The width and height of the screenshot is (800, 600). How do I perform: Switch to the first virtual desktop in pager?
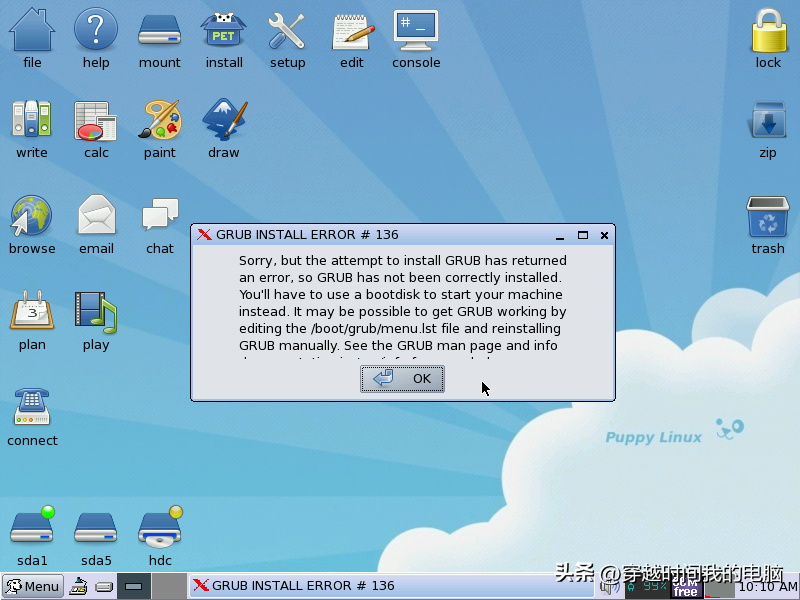pyautogui.click(x=134, y=586)
